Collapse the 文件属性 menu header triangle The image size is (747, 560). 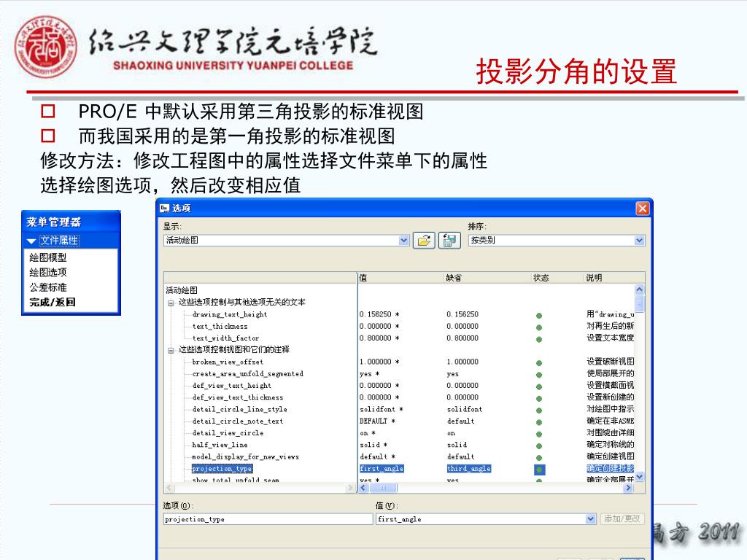point(31,241)
